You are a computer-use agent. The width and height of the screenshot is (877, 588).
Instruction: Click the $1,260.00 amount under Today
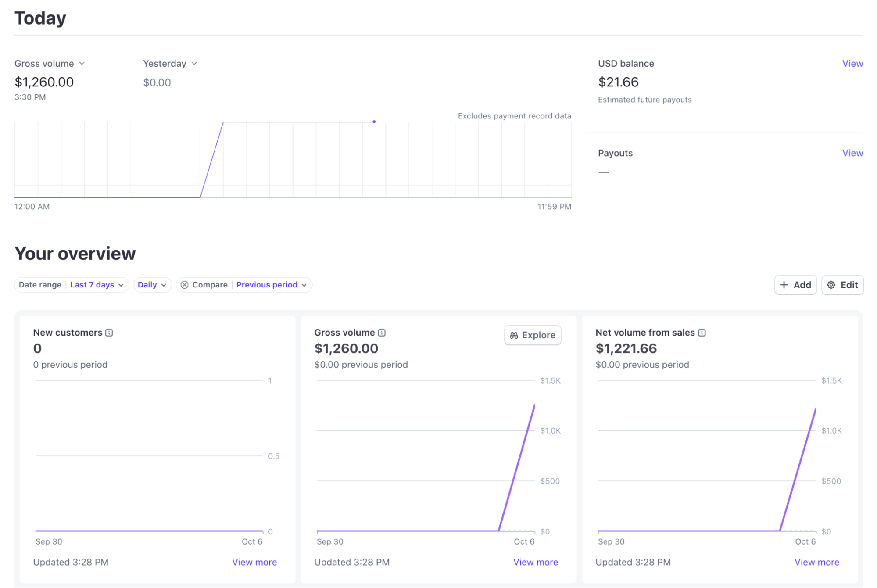point(44,82)
